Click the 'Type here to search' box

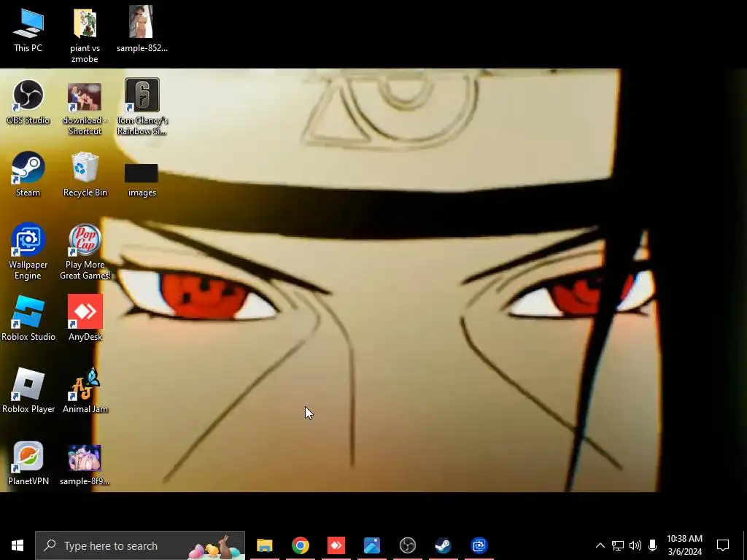pyautogui.click(x=140, y=545)
